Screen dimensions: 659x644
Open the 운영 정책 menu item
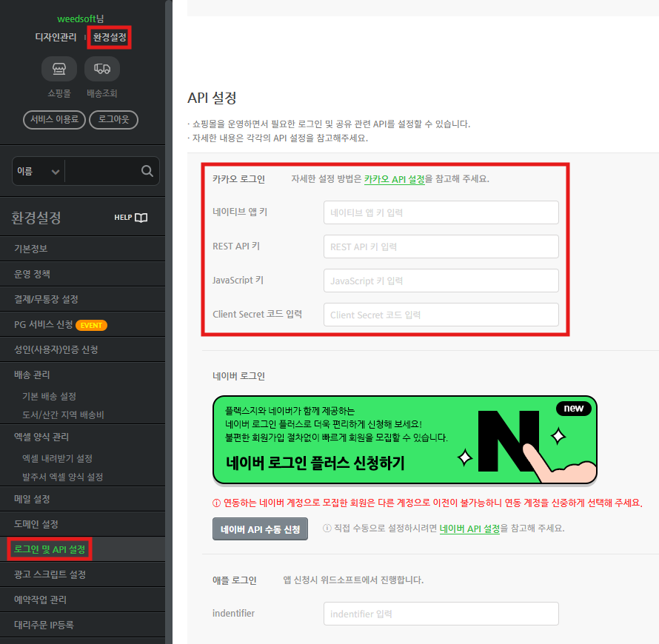[x=82, y=274]
